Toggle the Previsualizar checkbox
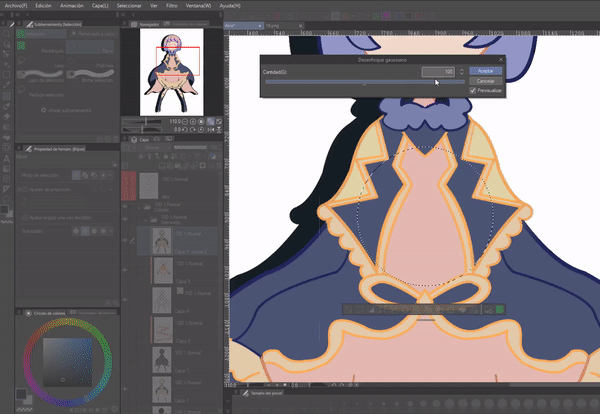This screenshot has height=414, width=600. point(473,91)
